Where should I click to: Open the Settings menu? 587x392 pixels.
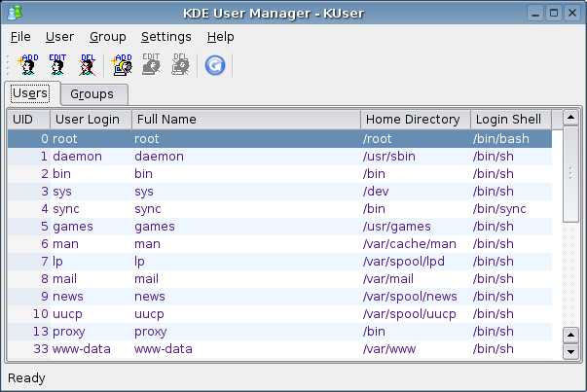(x=165, y=37)
